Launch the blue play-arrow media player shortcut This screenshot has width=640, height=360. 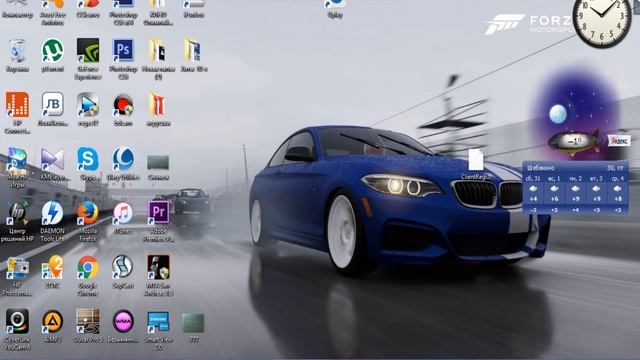(88, 105)
